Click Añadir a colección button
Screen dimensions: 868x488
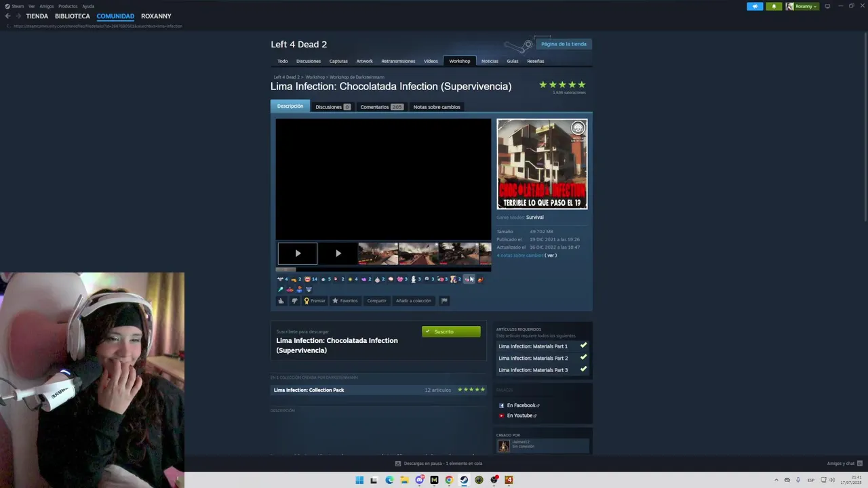coord(413,301)
